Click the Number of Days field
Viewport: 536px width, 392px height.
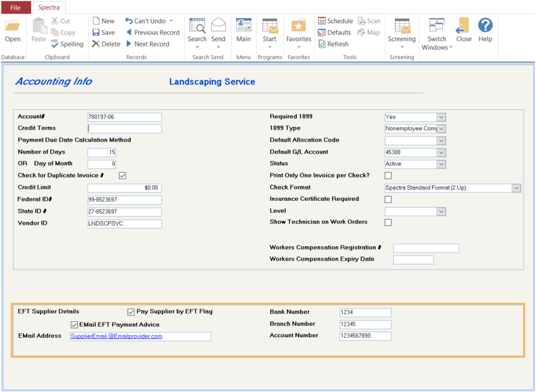[x=102, y=152]
